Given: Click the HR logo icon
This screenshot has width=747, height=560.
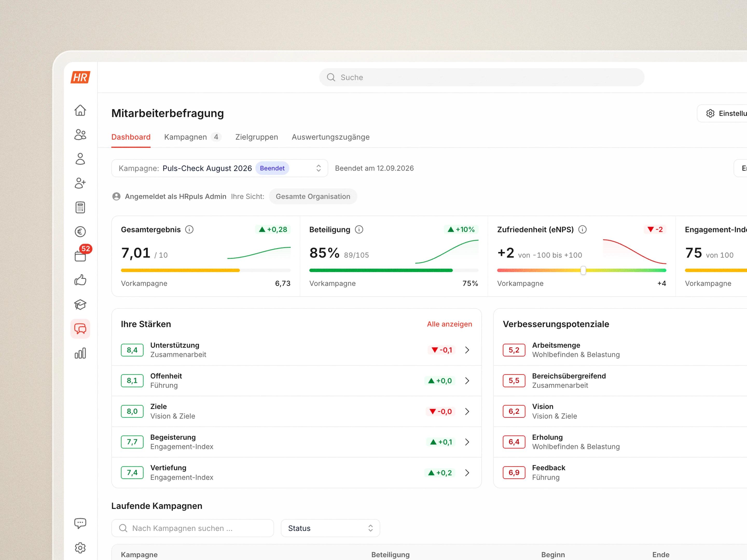Looking at the screenshot, I should tap(80, 77).
